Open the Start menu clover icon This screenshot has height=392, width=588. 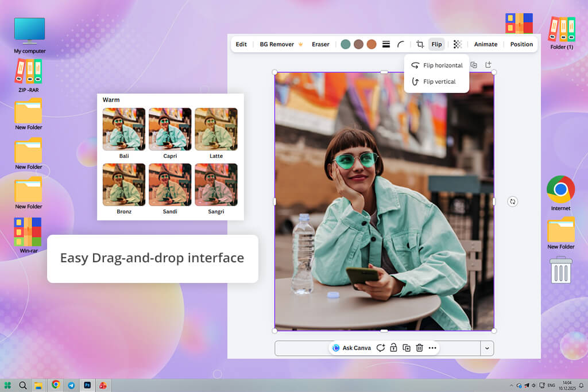click(7, 385)
